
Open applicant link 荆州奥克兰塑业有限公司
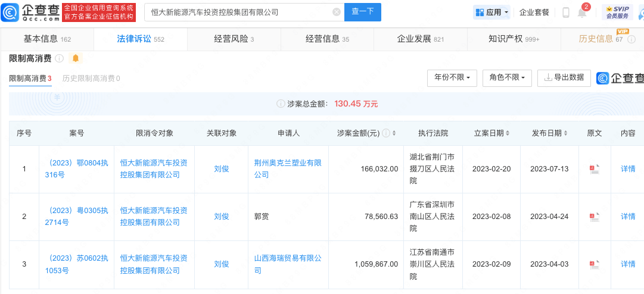point(288,169)
